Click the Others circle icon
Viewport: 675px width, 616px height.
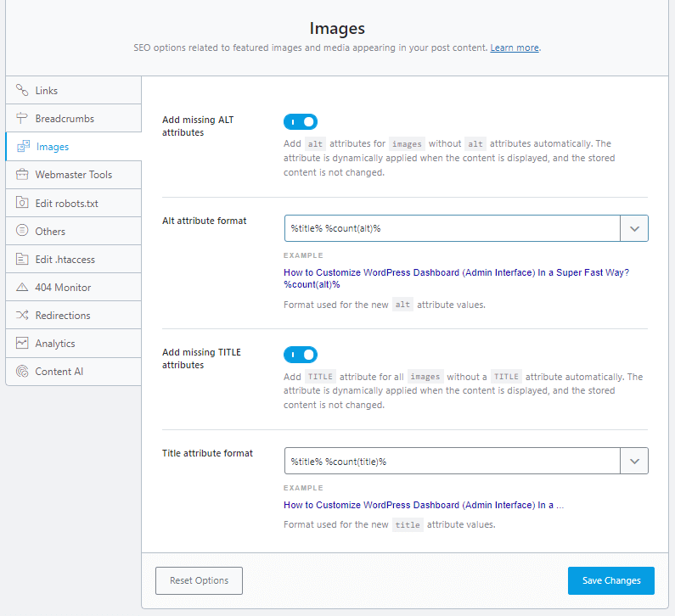coord(22,231)
